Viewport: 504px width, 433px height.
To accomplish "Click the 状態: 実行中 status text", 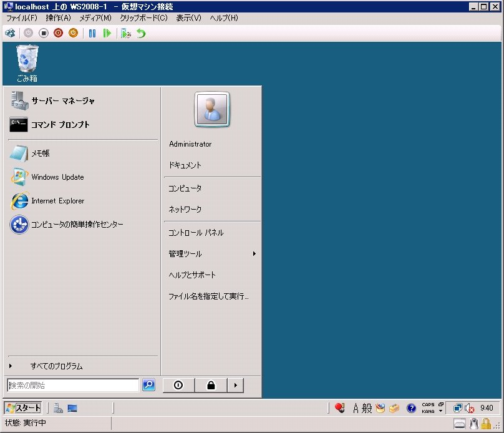I will (x=26, y=423).
